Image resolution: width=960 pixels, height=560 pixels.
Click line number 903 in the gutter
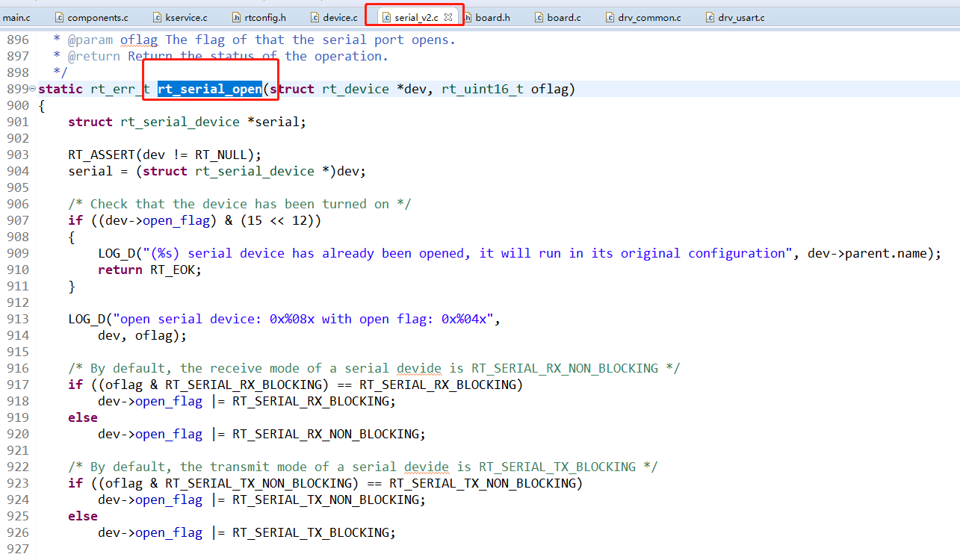coord(17,155)
